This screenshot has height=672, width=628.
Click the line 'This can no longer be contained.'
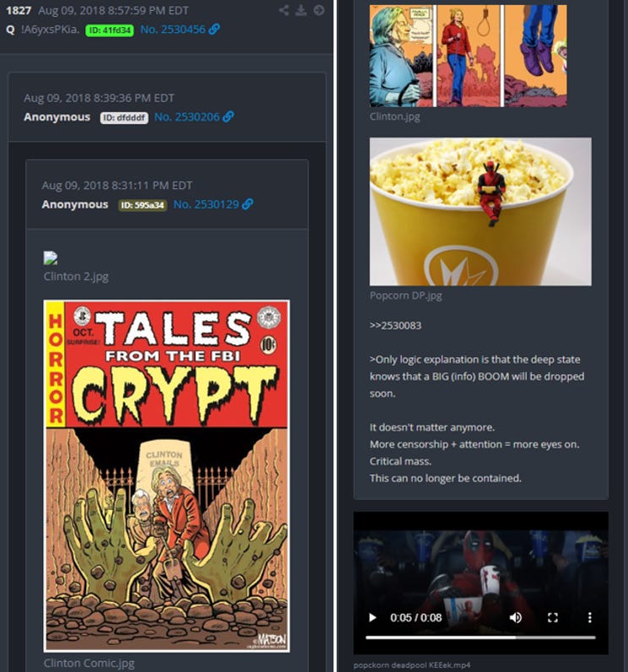(x=446, y=479)
